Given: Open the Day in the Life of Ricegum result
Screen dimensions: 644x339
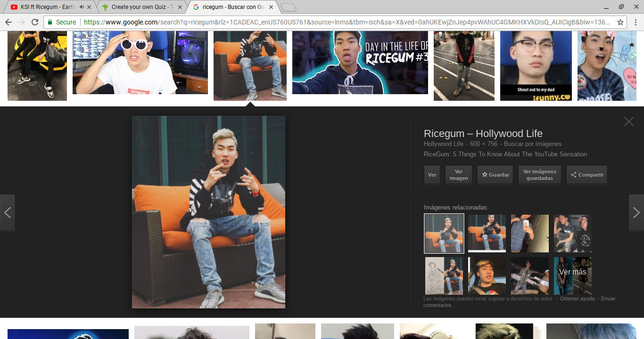Looking at the screenshot, I should (x=360, y=63).
